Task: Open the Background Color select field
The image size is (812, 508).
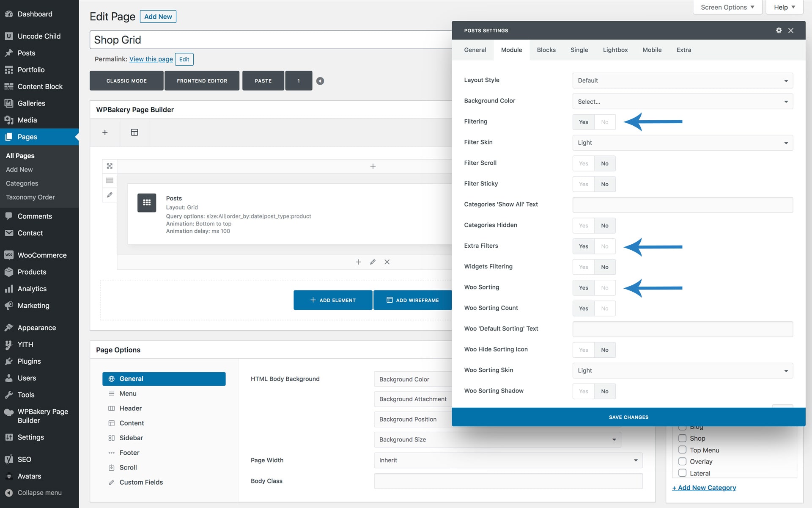Action: pyautogui.click(x=682, y=102)
